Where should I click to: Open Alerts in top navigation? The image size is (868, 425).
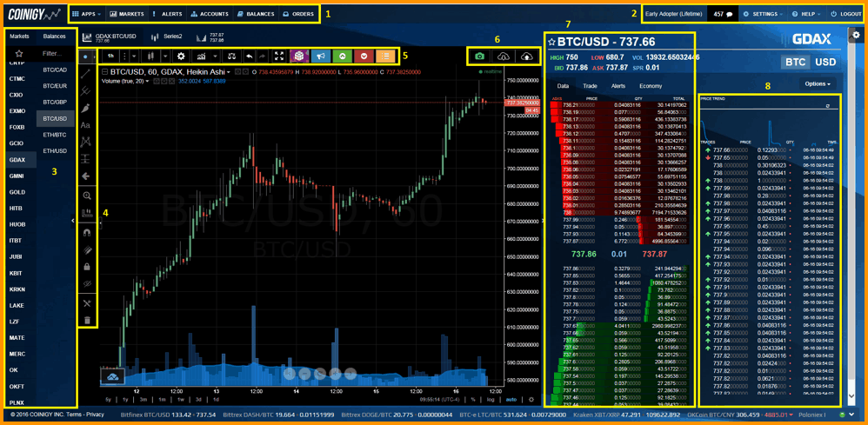click(x=167, y=14)
